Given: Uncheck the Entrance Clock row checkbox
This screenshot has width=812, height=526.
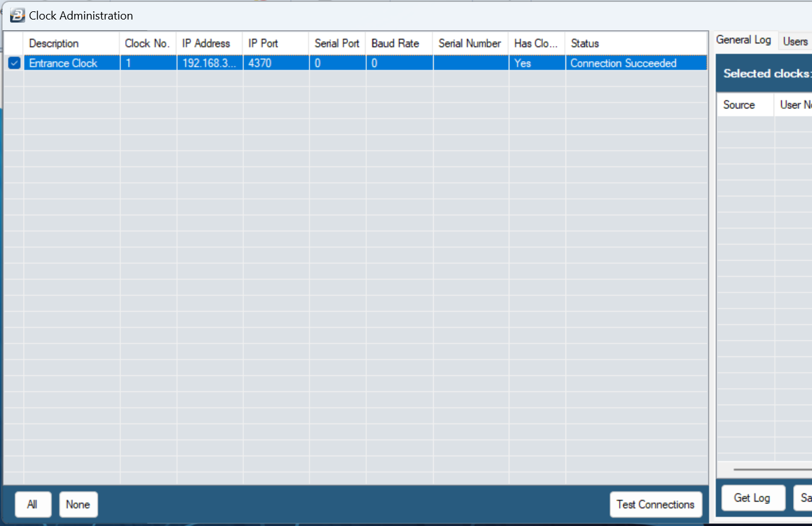Looking at the screenshot, I should point(14,63).
